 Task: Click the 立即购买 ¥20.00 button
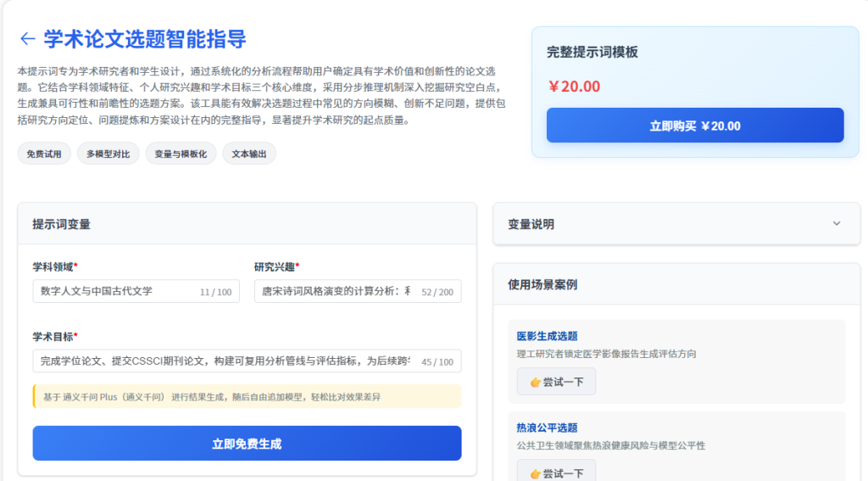pyautogui.click(x=695, y=126)
